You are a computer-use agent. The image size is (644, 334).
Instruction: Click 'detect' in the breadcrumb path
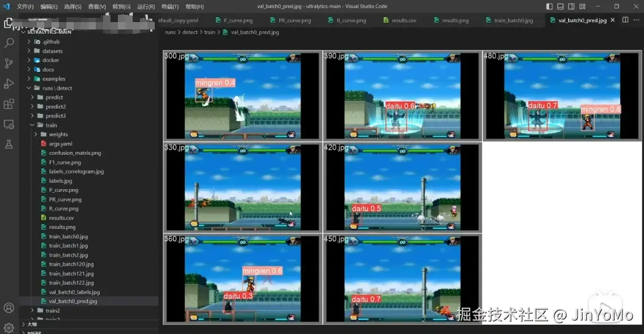tap(190, 32)
